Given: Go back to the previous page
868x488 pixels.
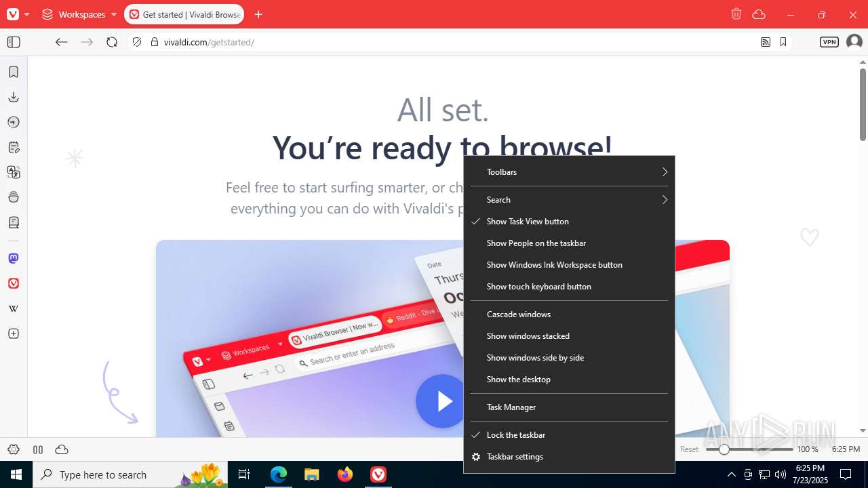Looking at the screenshot, I should tap(62, 42).
